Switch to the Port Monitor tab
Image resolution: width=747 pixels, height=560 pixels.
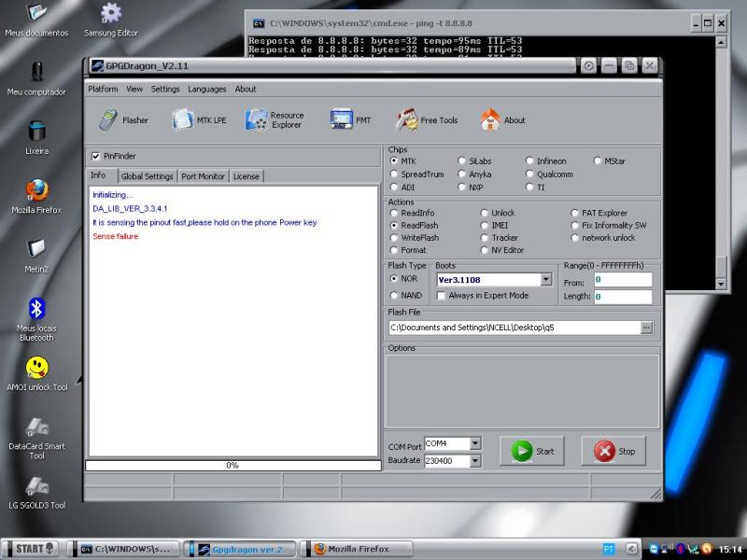point(203,176)
